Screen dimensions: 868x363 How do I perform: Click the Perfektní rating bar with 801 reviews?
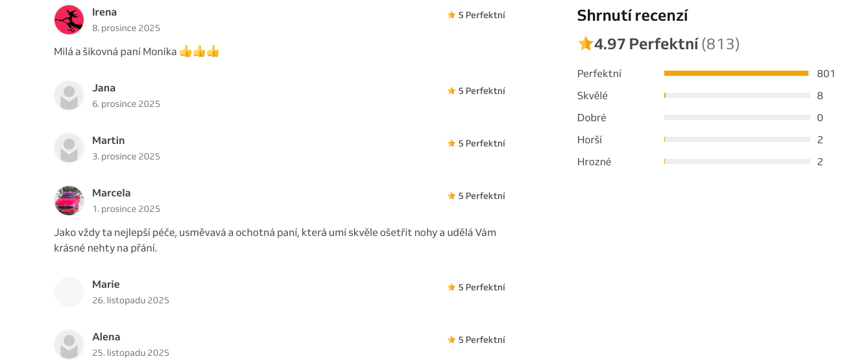click(737, 73)
